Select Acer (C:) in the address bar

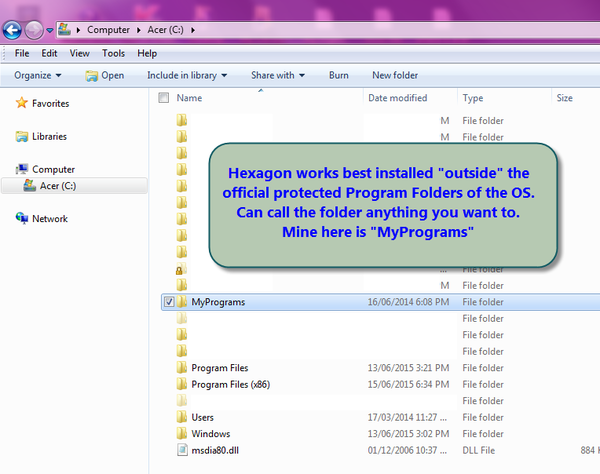(x=166, y=30)
